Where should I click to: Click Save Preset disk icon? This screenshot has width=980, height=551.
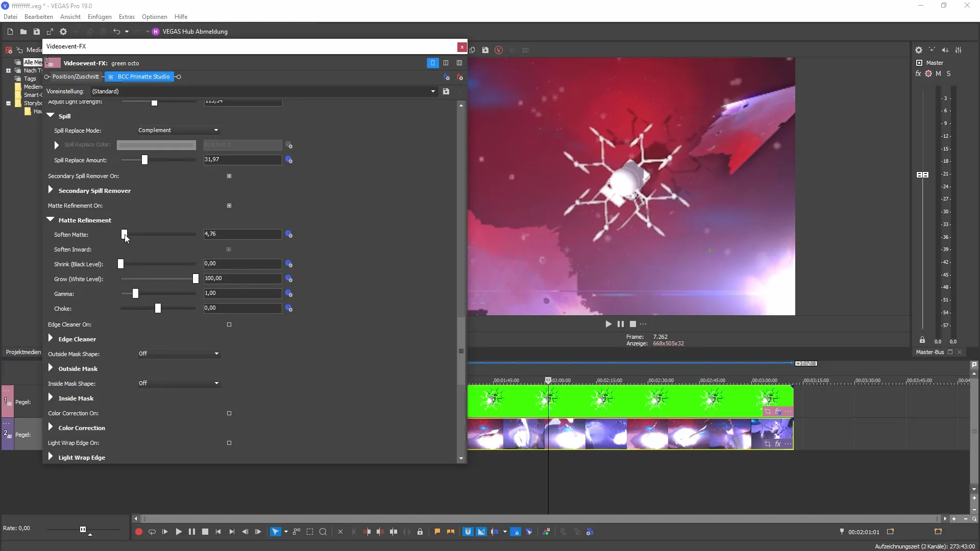coord(446,91)
